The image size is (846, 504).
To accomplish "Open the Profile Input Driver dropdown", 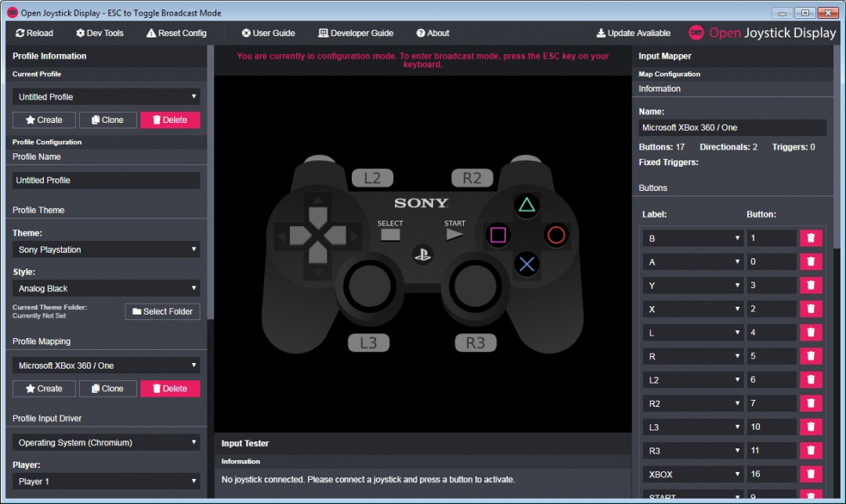I will [106, 441].
